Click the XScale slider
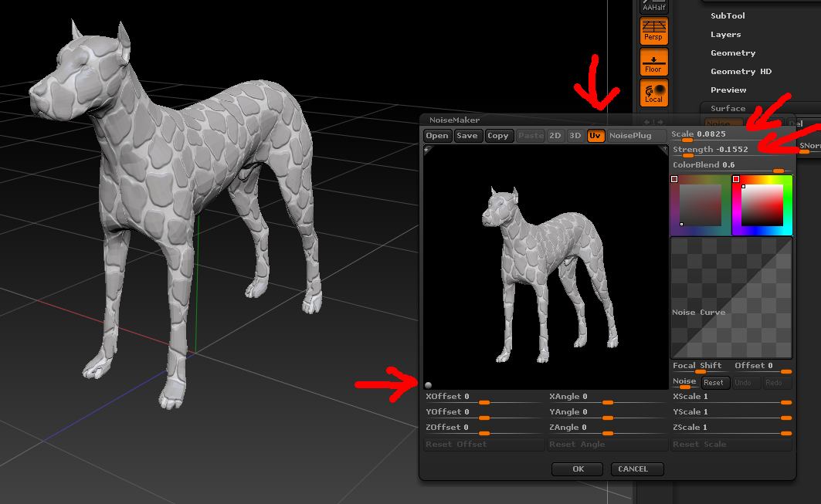The width and height of the screenshot is (821, 504). coord(731,398)
